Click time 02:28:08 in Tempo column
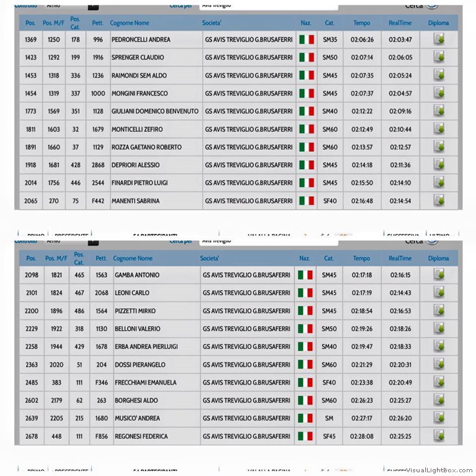The width and height of the screenshot is (476, 476). coord(361,436)
